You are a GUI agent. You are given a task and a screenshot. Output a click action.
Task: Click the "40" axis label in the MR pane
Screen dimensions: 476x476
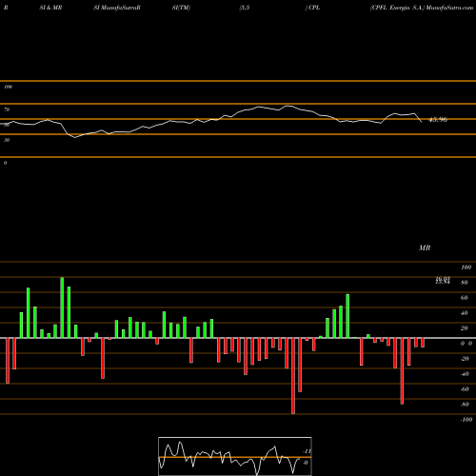[465, 313]
